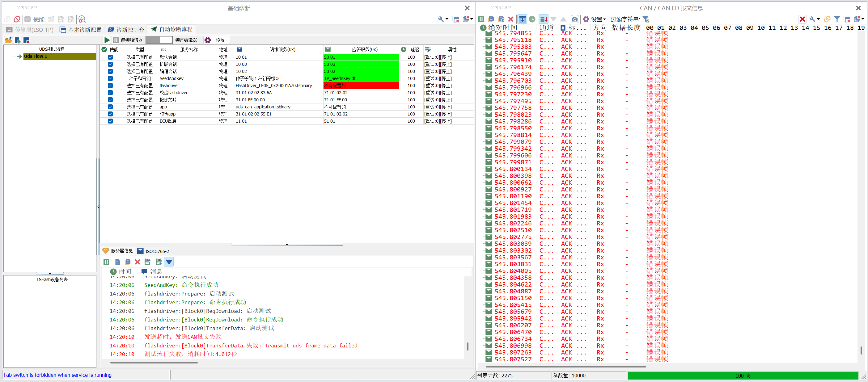Pause the CAN message capture
868x382 pixels.
(481, 19)
